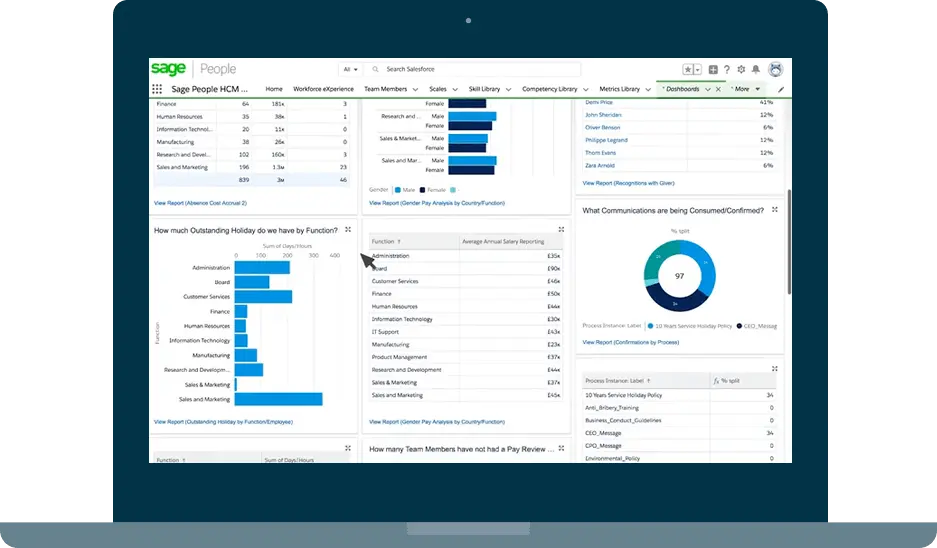Expand the Outstanding Holiday chart
The height and width of the screenshot is (548, 937).
348,229
